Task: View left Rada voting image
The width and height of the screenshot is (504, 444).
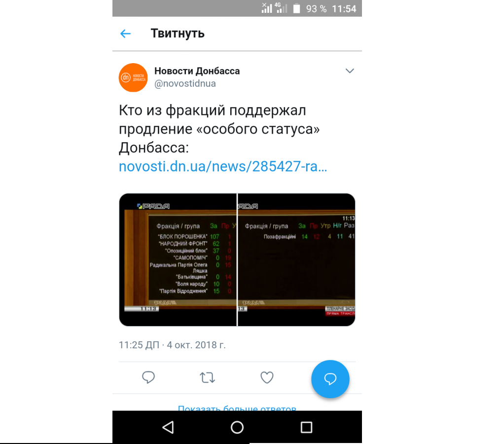Action: click(178, 260)
